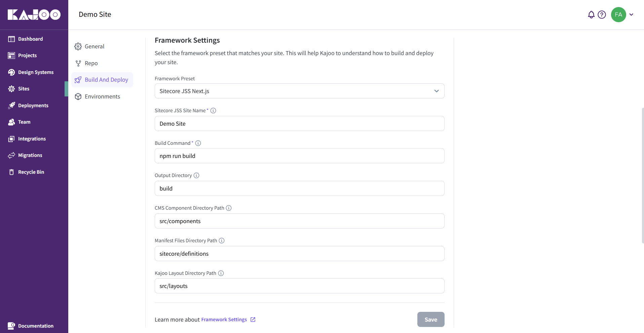The width and height of the screenshot is (644, 333).
Task: Click the Dashboard sidebar icon
Action: click(x=11, y=39)
